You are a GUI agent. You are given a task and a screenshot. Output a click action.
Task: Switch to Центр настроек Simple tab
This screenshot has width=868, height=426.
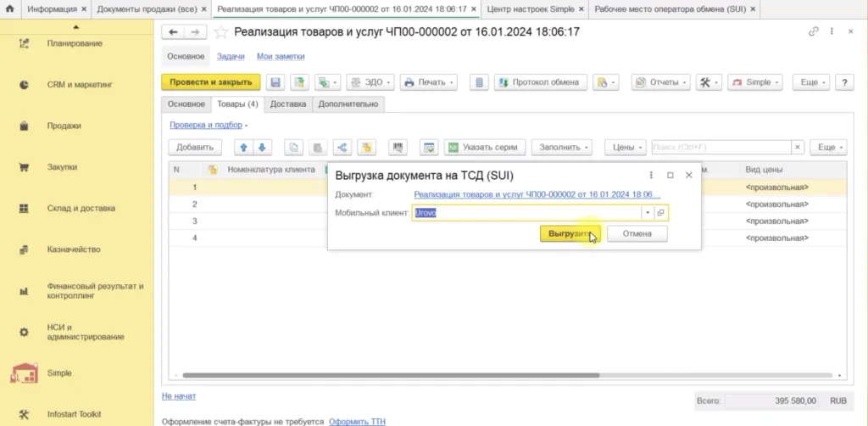coord(535,9)
